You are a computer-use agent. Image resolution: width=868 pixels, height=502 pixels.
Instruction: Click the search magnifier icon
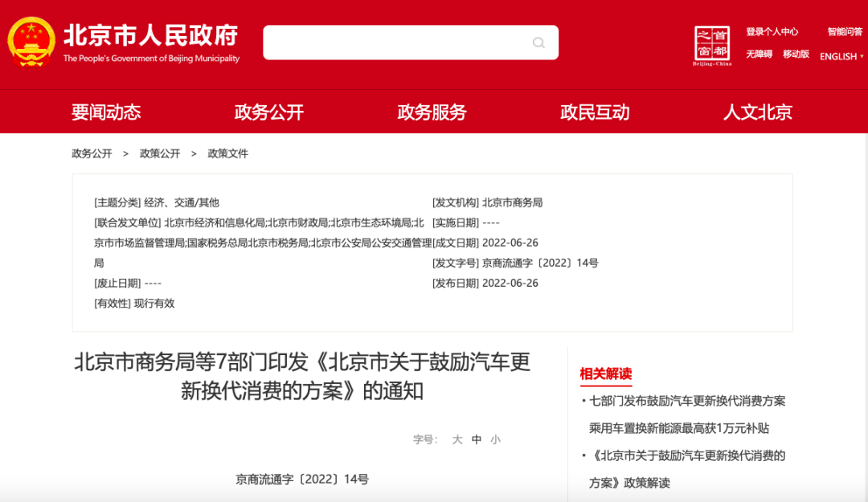(538, 43)
